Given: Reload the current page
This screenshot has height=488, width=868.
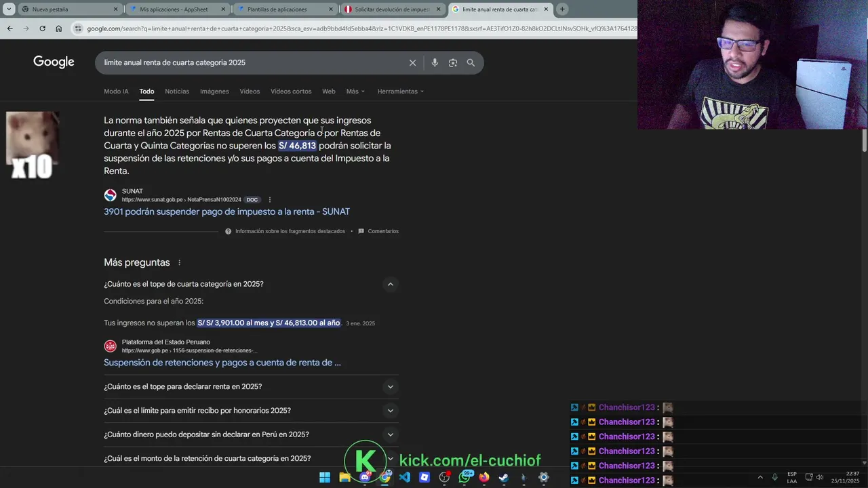Looking at the screenshot, I should pyautogui.click(x=42, y=28).
